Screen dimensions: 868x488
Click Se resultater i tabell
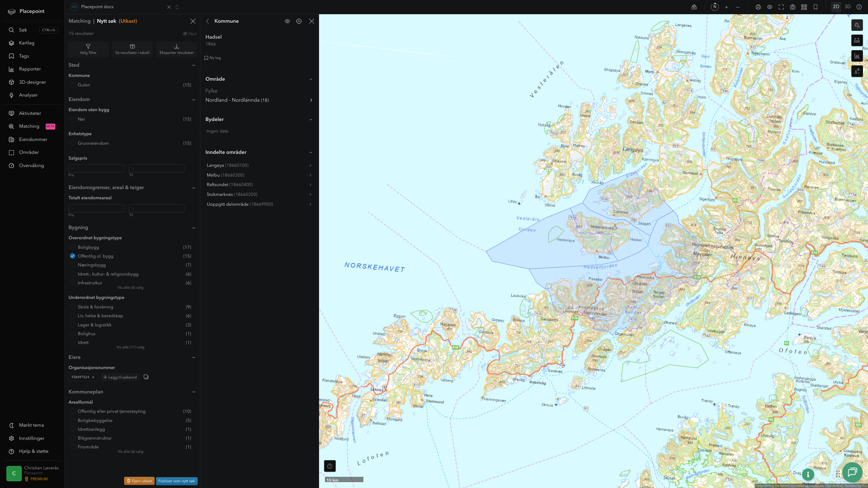point(132,49)
